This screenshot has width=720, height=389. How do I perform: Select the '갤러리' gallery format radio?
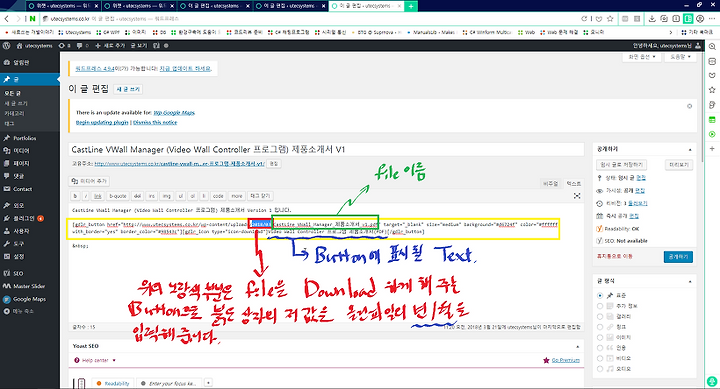click(600, 316)
